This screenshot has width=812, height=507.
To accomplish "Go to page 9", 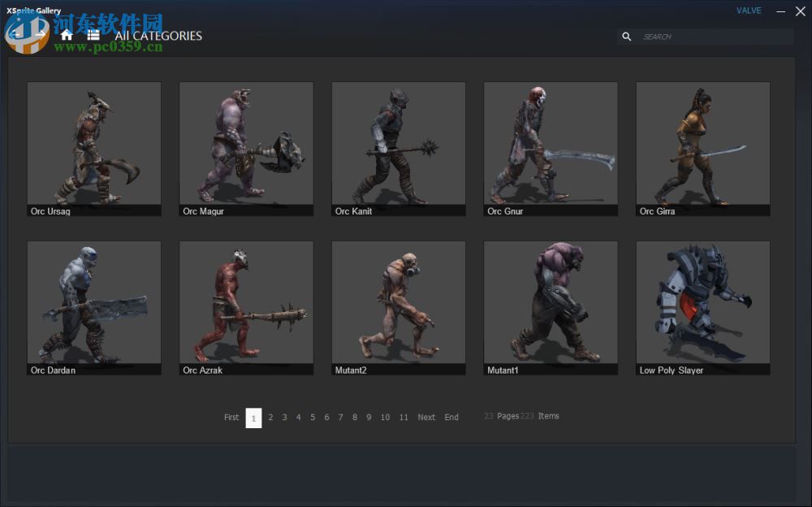I will point(369,418).
